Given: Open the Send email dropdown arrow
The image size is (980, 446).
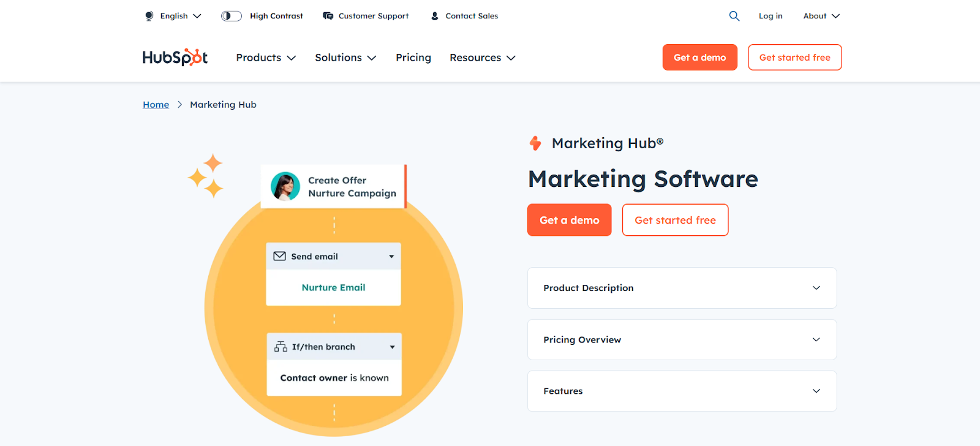Looking at the screenshot, I should pos(391,257).
